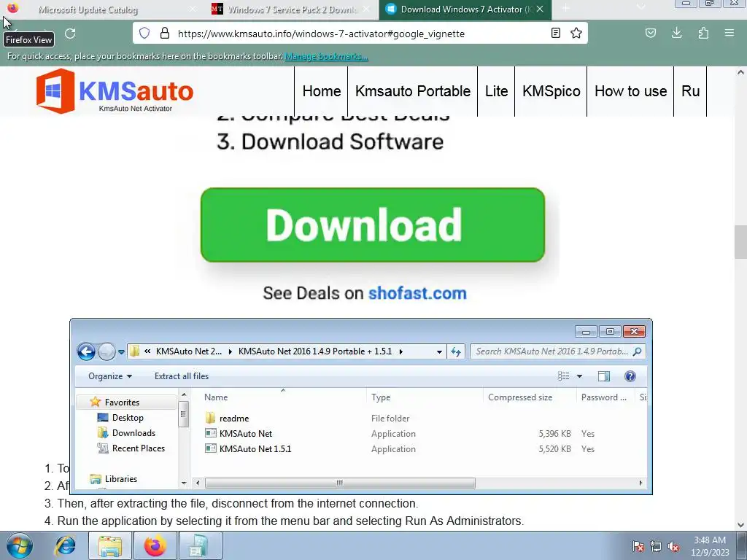Image resolution: width=747 pixels, height=560 pixels.
Task: Expand the path arrow after KMSAuto Net 2...
Action: 230,352
